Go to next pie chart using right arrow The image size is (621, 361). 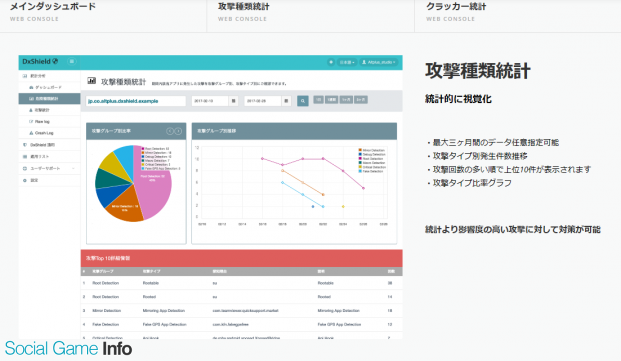click(x=178, y=131)
